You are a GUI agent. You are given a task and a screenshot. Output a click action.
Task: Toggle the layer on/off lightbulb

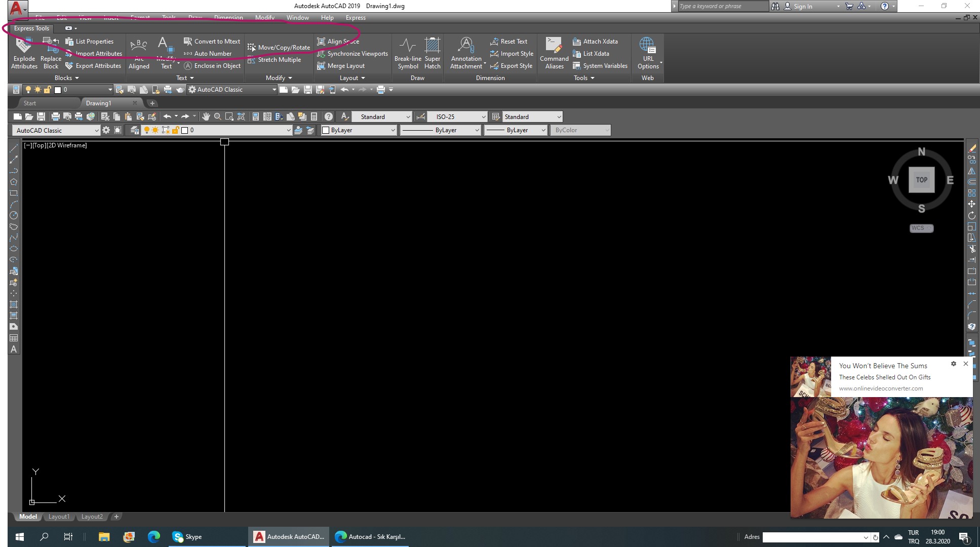147,130
